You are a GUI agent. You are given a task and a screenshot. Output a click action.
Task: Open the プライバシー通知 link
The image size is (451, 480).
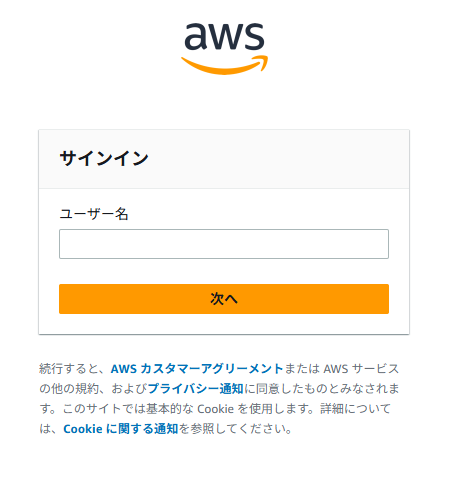point(195,389)
